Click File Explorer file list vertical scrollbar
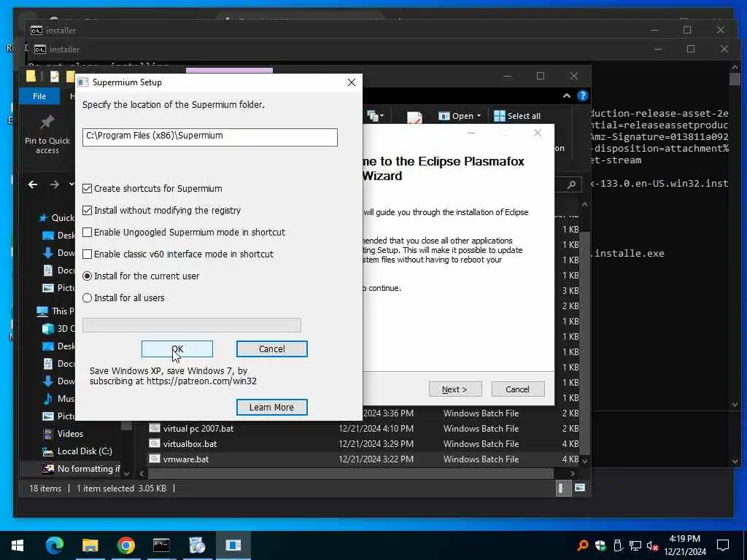Screen dimensions: 747x560 click(585, 342)
